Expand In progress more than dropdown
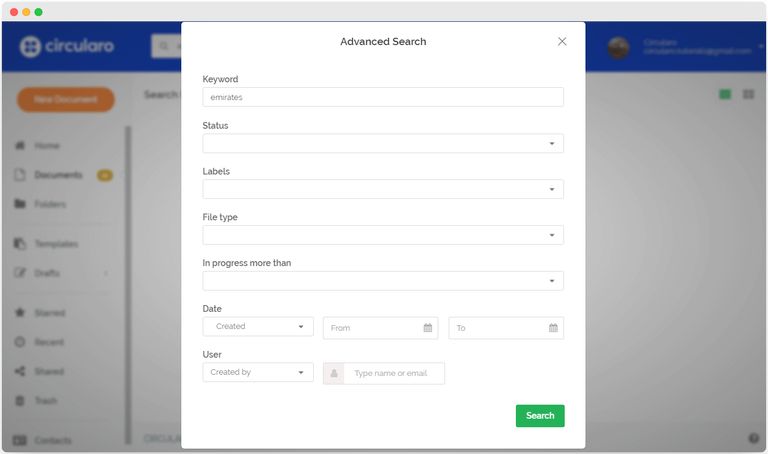The width and height of the screenshot is (768, 454). click(x=382, y=281)
